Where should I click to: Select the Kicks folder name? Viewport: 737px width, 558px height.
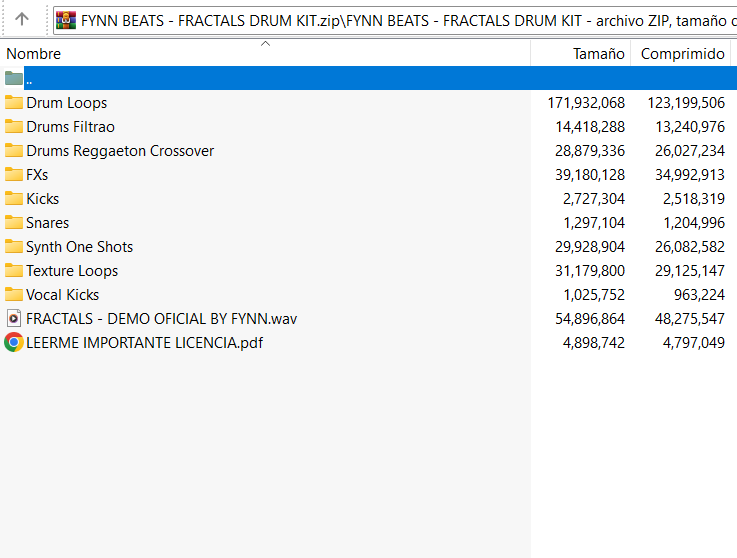[42, 198]
